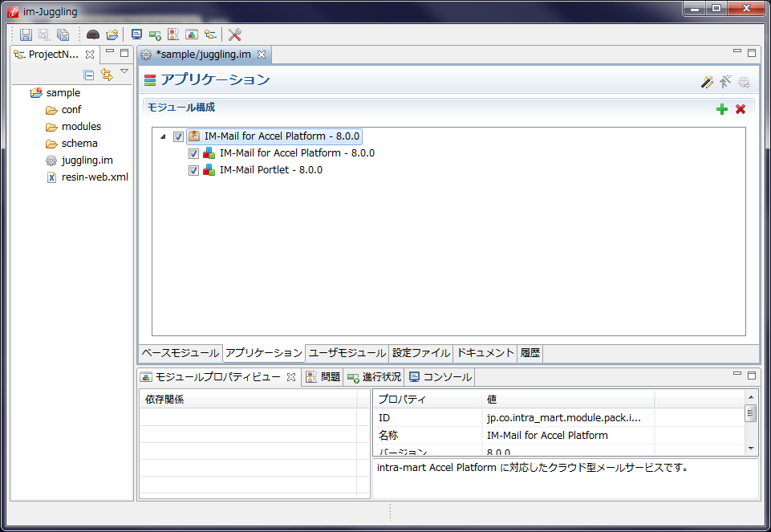
Task: Switch to ユーザモジュール tab
Action: click(x=347, y=353)
